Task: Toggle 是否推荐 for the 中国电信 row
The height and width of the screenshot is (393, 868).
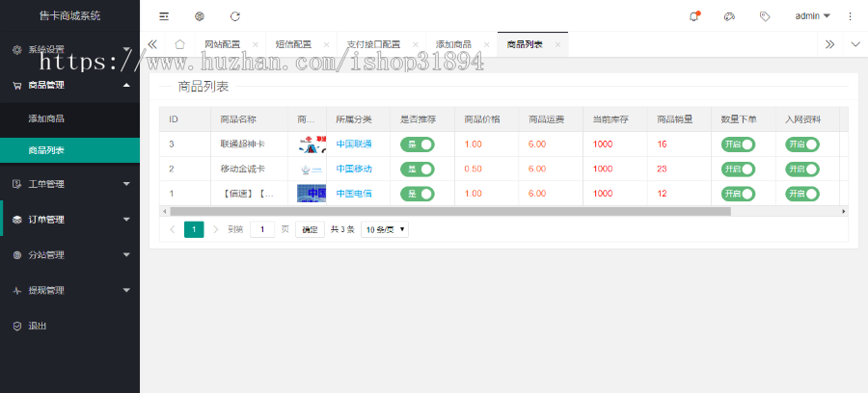Action: pyautogui.click(x=418, y=194)
